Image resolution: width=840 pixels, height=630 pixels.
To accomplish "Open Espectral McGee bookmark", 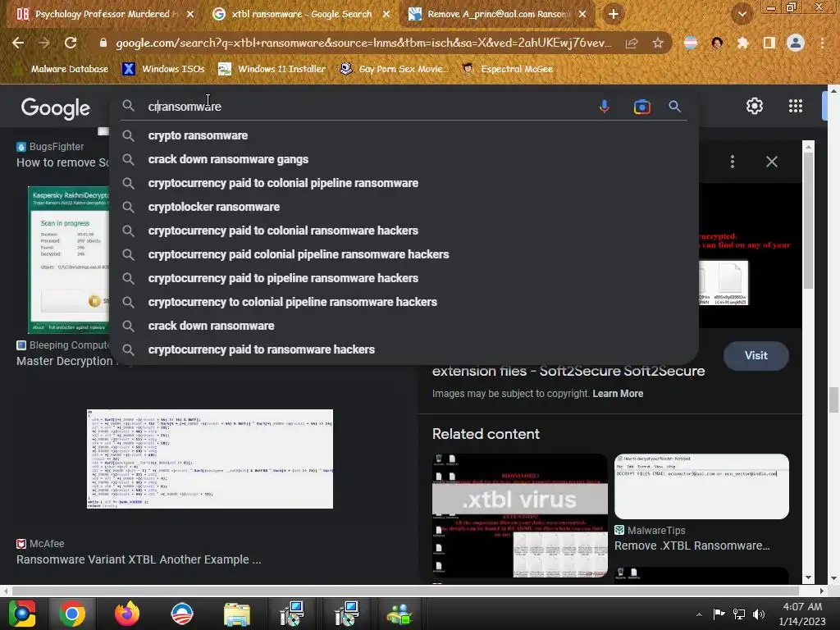I will pos(507,69).
